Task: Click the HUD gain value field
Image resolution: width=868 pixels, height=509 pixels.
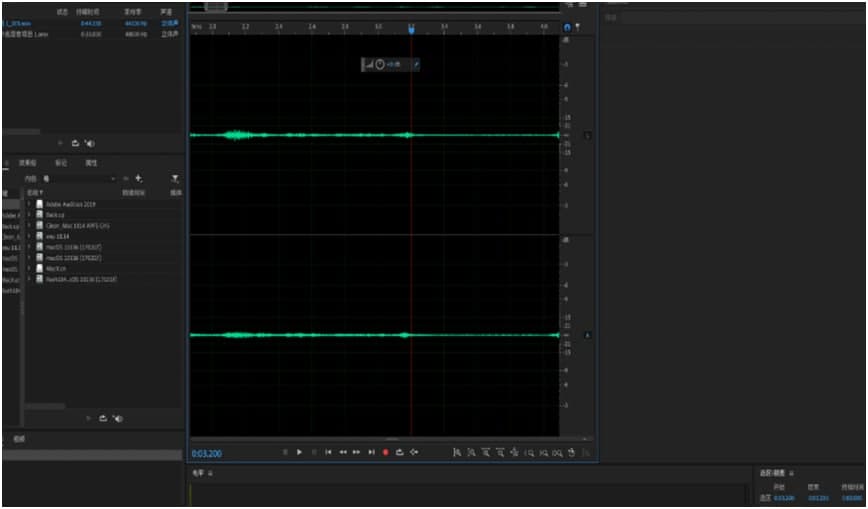Action: coord(394,65)
